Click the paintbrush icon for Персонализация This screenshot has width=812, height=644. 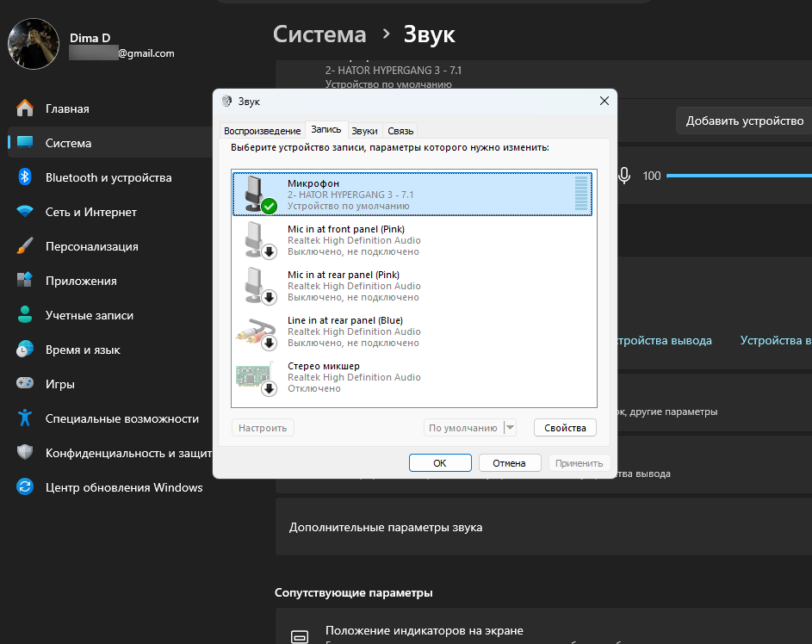[x=25, y=246]
